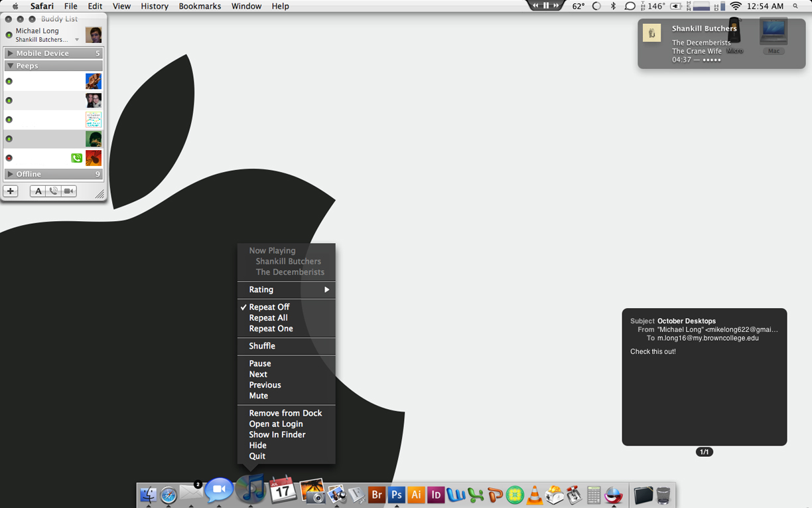Open the Window menu
Viewport: 812px width, 508px height.
[x=246, y=6]
